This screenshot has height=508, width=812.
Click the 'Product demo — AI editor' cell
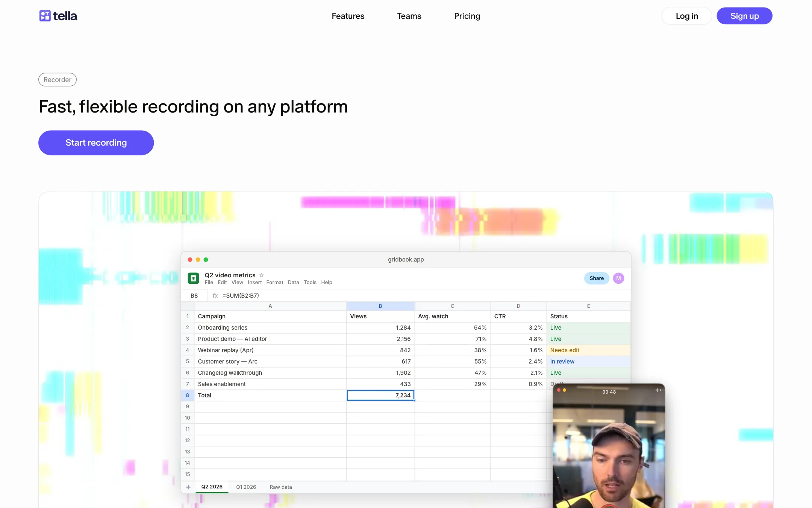click(x=270, y=339)
